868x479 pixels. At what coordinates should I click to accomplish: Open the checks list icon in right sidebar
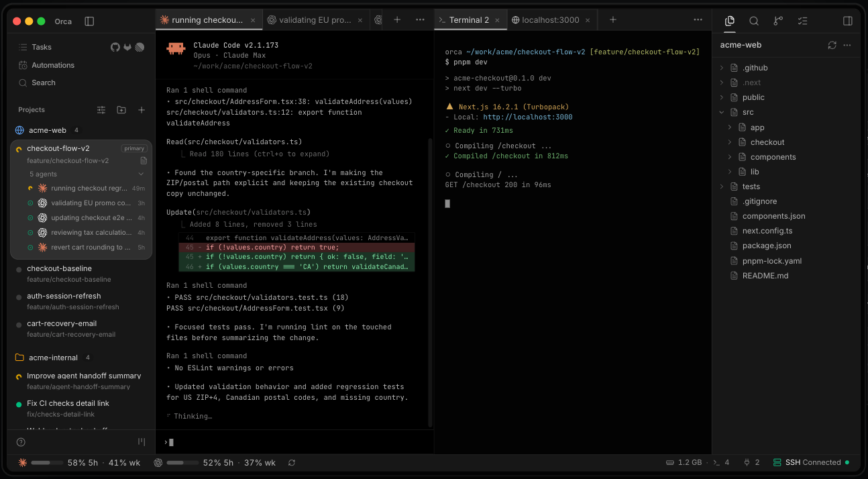click(802, 21)
